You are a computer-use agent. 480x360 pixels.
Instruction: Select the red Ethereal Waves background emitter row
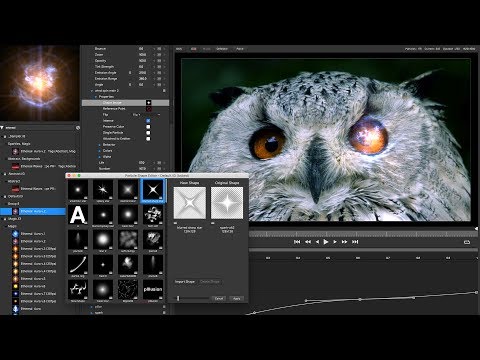tap(43, 166)
